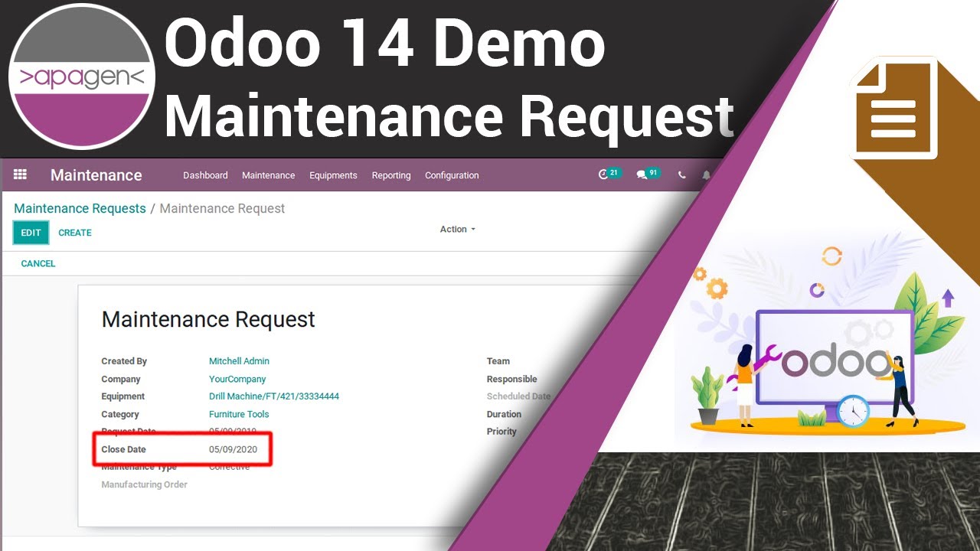The height and width of the screenshot is (551, 980).
Task: Open the apps grid menu icon
Action: (x=21, y=174)
